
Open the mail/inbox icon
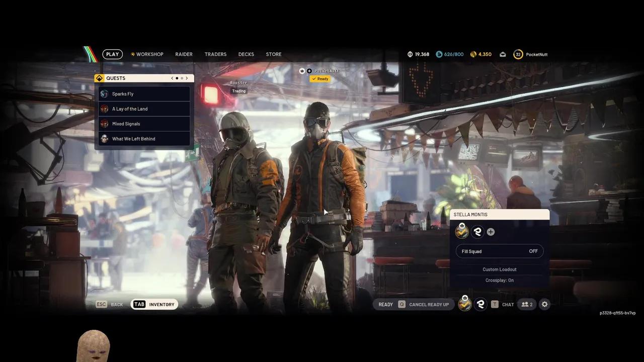[503, 54]
